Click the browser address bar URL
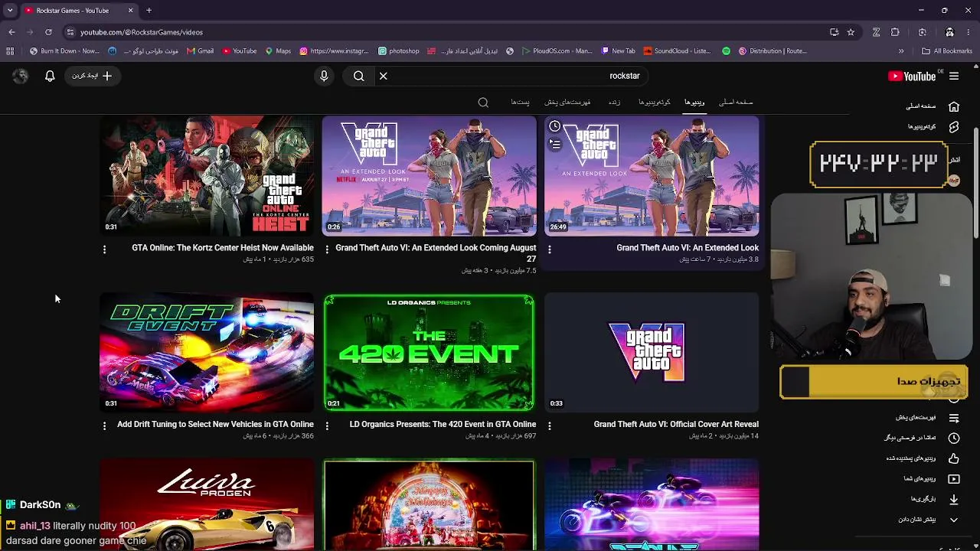The height and width of the screenshot is (551, 980). pos(142,32)
